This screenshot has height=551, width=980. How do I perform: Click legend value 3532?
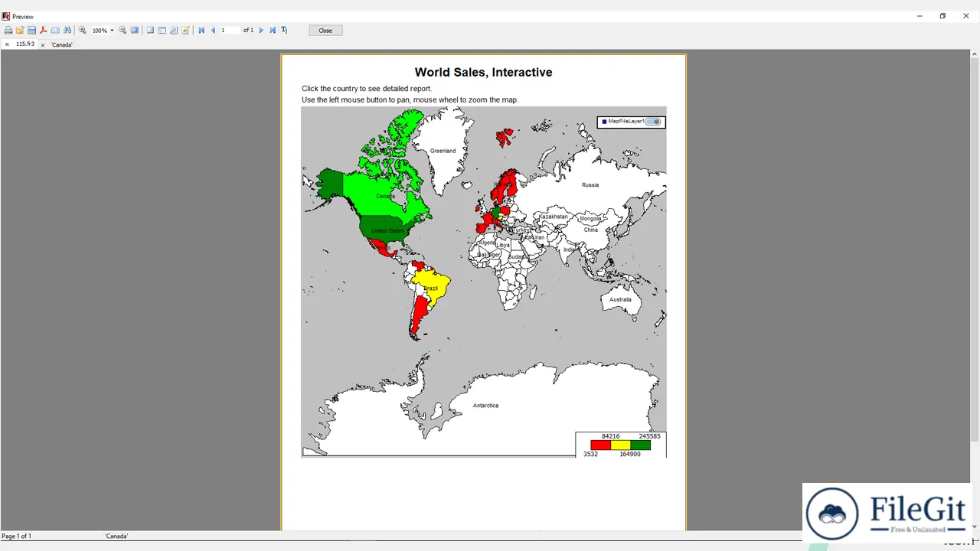click(590, 454)
